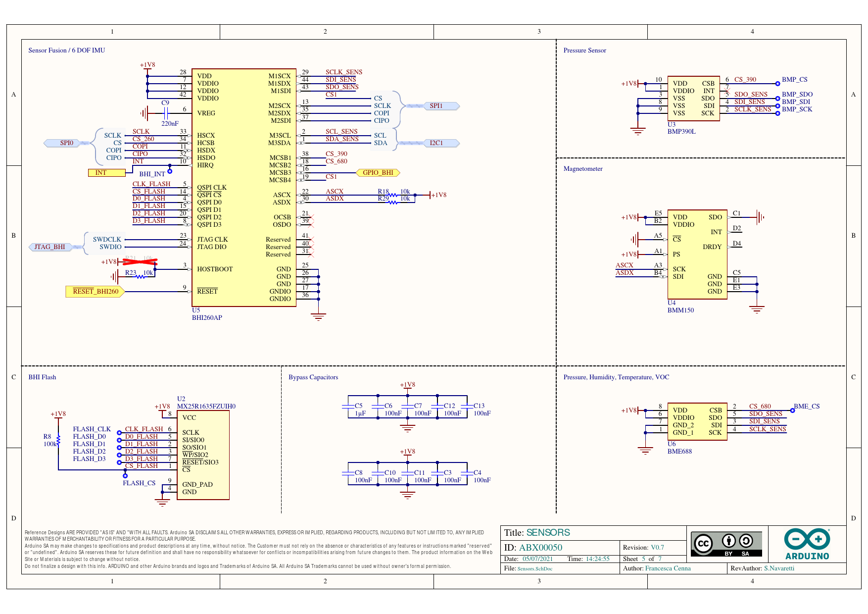Click the red-crossed resistor above R23
This screenshot has width=868, height=614.
click(141, 261)
